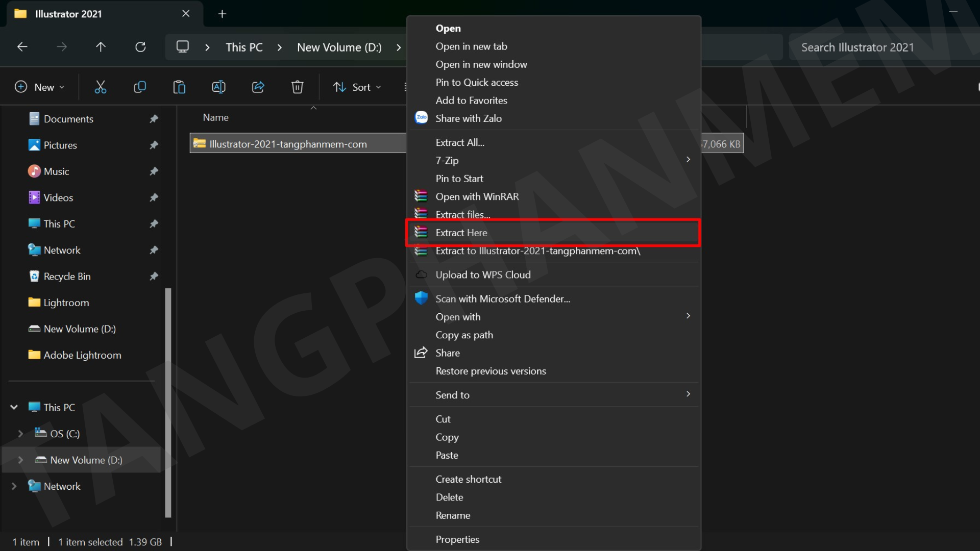The height and width of the screenshot is (551, 980).
Task: Select Restore previous versions
Action: [553, 371]
